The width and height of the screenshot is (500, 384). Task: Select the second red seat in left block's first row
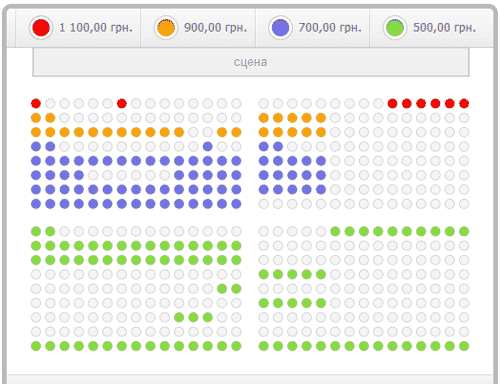point(122,104)
